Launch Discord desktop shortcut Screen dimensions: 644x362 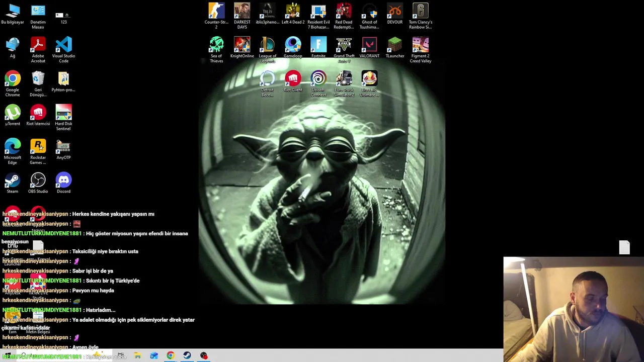click(63, 184)
